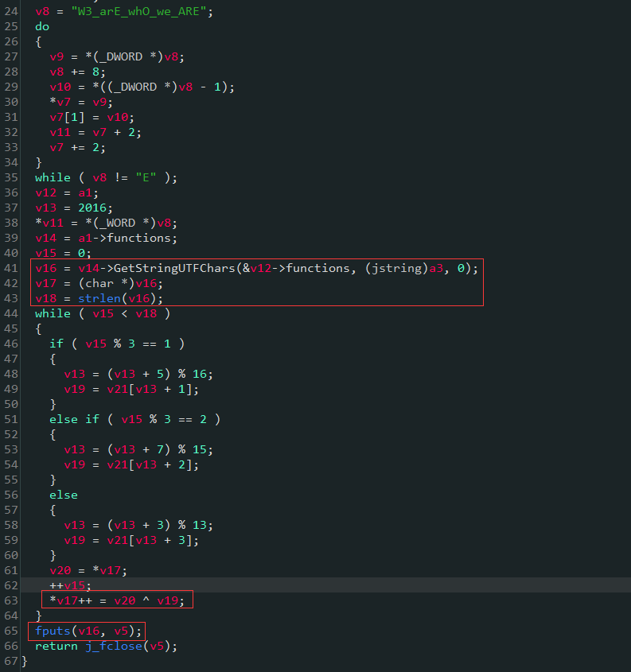This screenshot has height=672, width=631.
Task: Click the XOR operator '^' on line 63
Action: tap(146, 600)
